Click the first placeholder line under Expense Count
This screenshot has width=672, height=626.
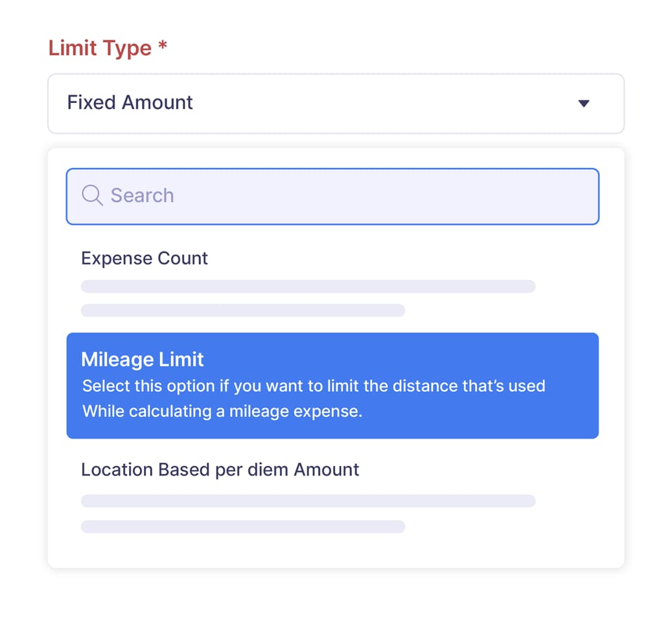(308, 286)
